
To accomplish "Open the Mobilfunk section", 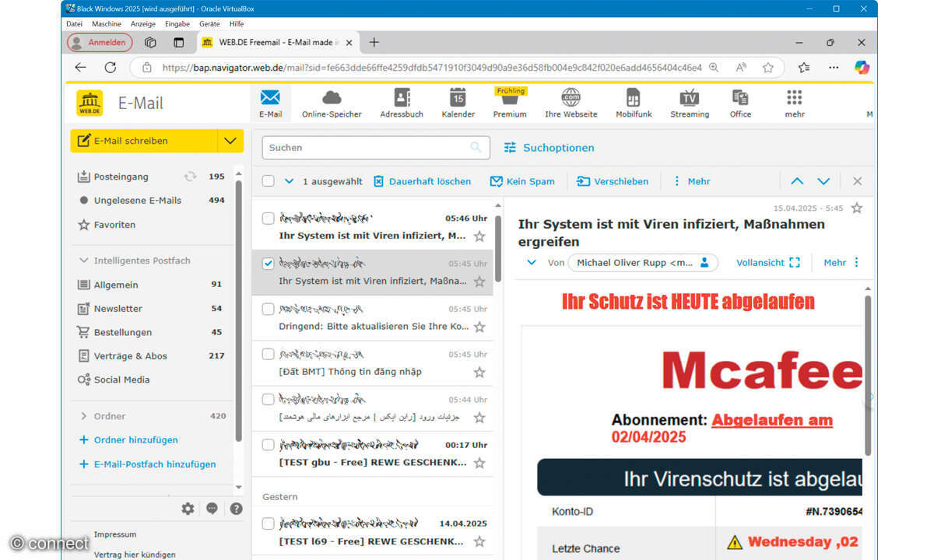I will pos(634,103).
